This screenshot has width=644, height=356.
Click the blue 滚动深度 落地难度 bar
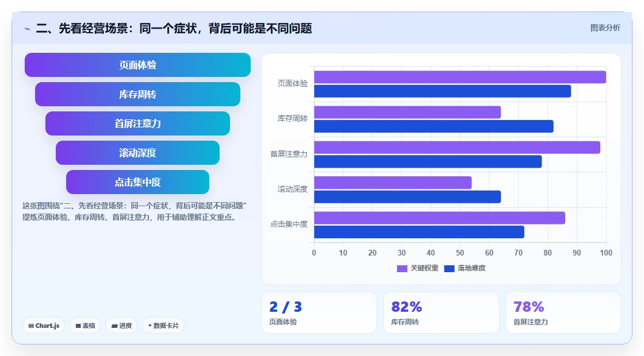click(408, 197)
